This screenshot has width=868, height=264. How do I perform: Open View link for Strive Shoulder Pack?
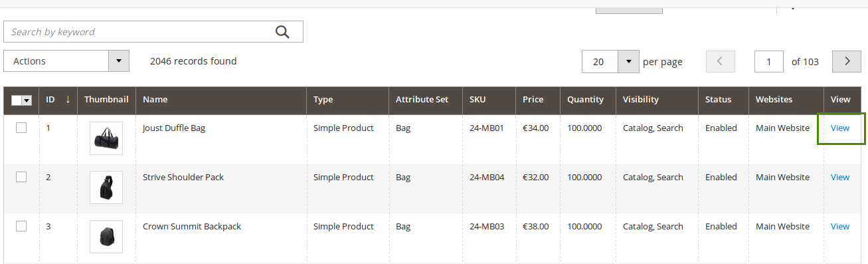pos(840,177)
